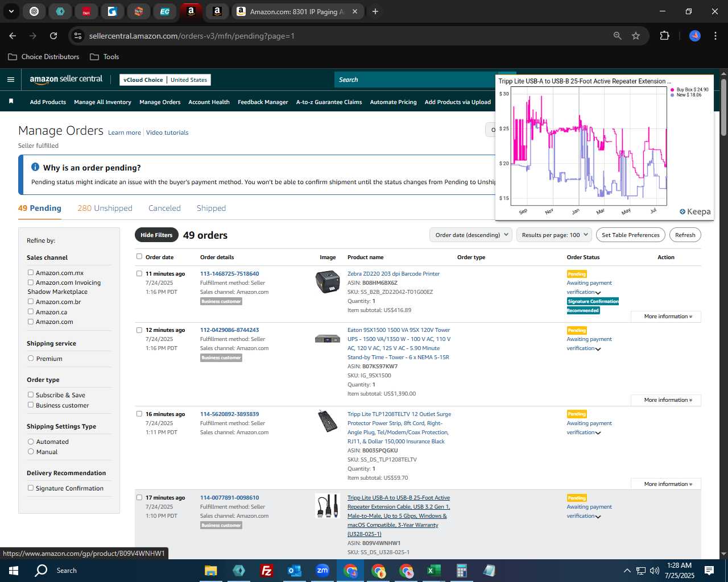Open the site information icon in address bar
The height and width of the screenshot is (582, 728).
78,36
